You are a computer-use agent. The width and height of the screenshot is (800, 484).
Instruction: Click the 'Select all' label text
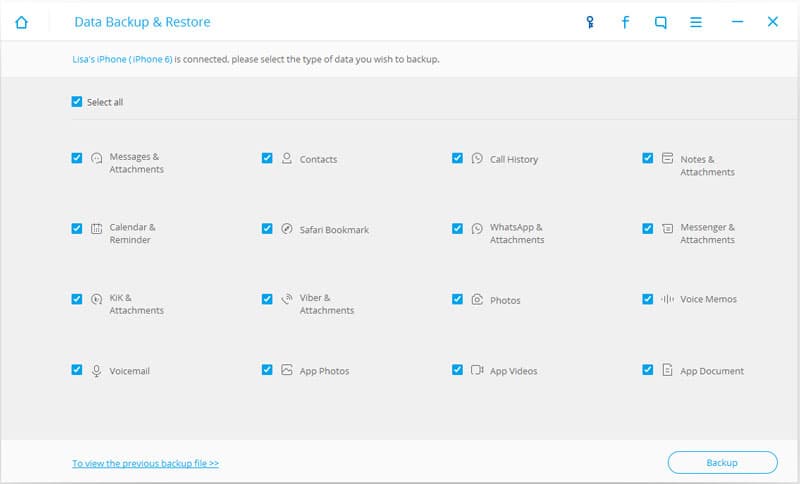tap(105, 102)
